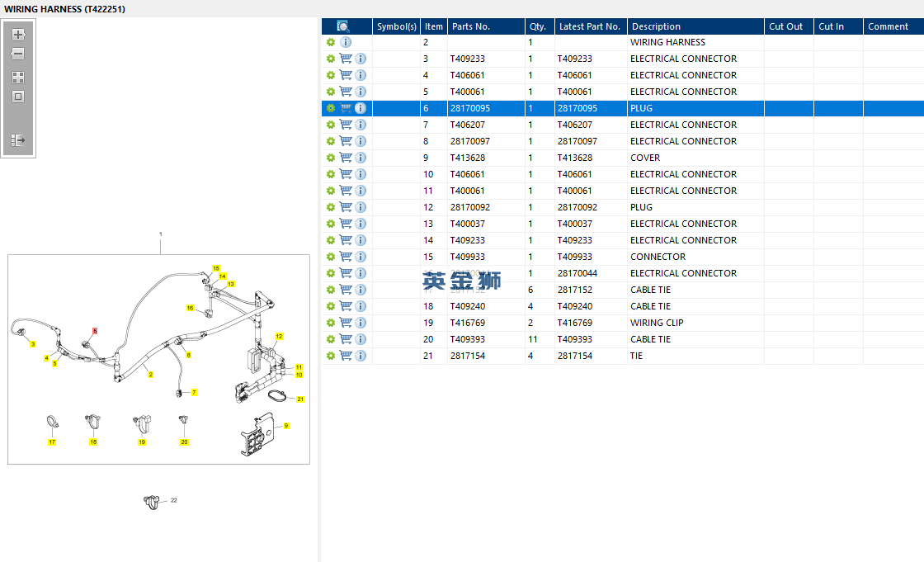The height and width of the screenshot is (562, 924).
Task: Click callout 3 connector in diagram
Action: pos(33,344)
